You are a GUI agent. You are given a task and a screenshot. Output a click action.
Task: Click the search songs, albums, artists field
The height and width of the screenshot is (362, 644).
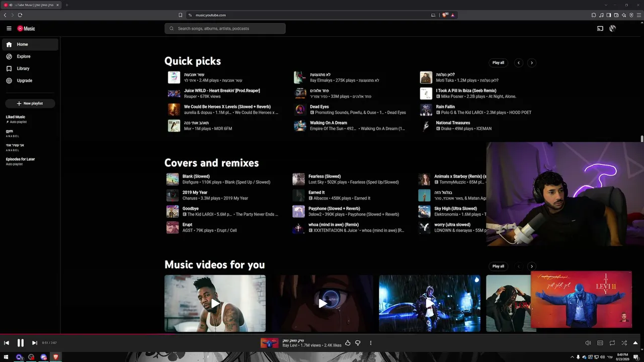[x=225, y=29]
